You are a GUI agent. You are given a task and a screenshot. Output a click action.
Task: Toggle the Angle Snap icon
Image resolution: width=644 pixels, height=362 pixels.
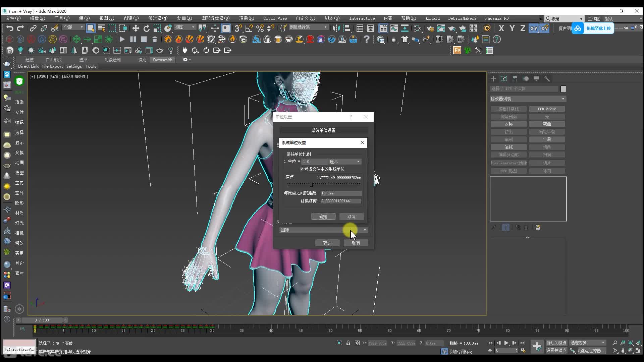(x=249, y=28)
